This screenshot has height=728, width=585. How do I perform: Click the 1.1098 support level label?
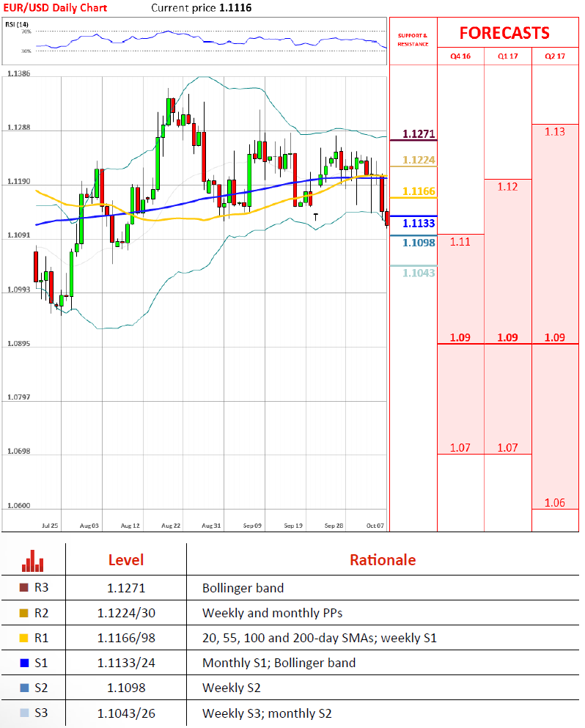(419, 243)
